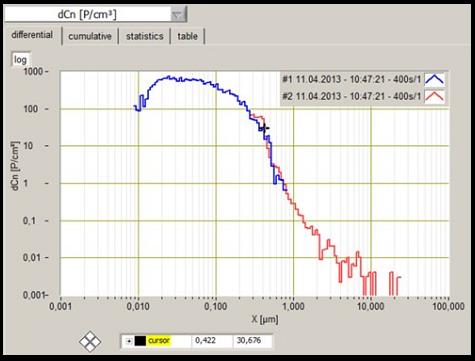Viewport: 475px width, 361px height.
Task: Switch to the differential tab
Action: (x=32, y=35)
